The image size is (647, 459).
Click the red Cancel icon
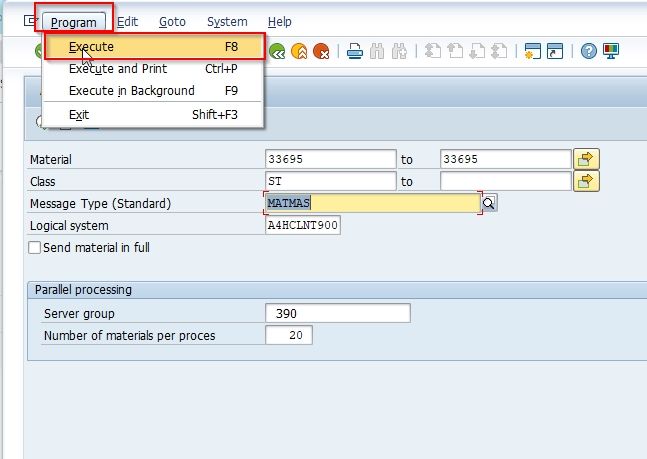click(321, 52)
